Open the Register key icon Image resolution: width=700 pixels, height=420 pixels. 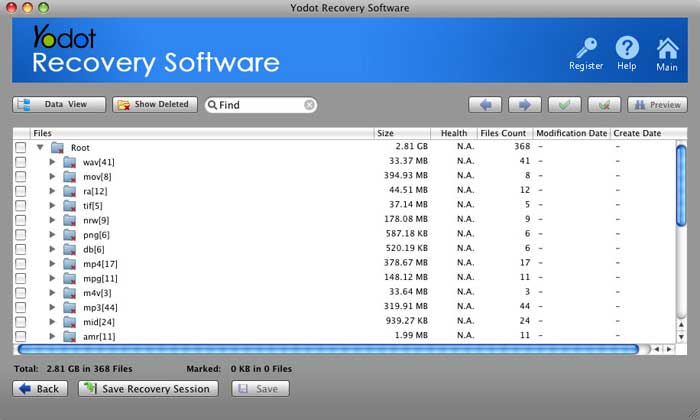pyautogui.click(x=586, y=48)
